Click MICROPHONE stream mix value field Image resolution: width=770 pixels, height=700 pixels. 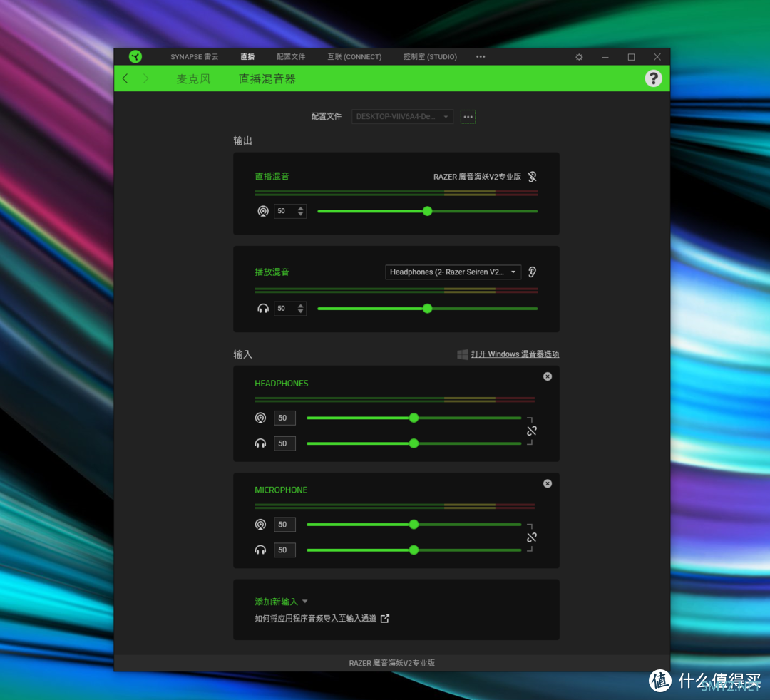pos(284,524)
